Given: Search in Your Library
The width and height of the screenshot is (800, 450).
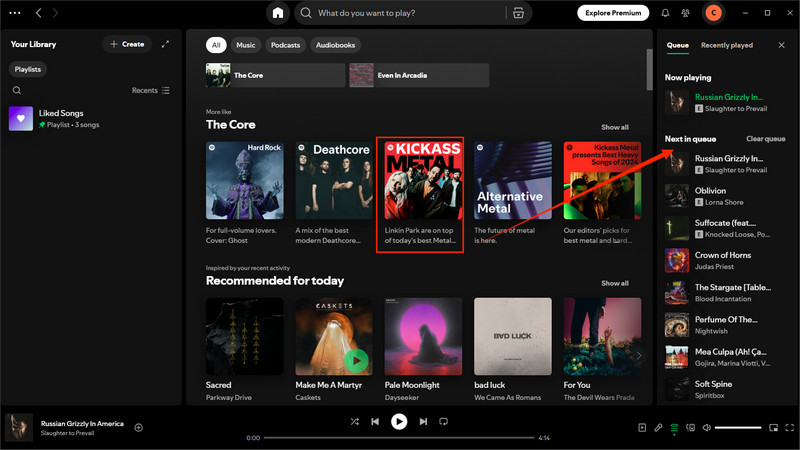Looking at the screenshot, I should [17, 90].
